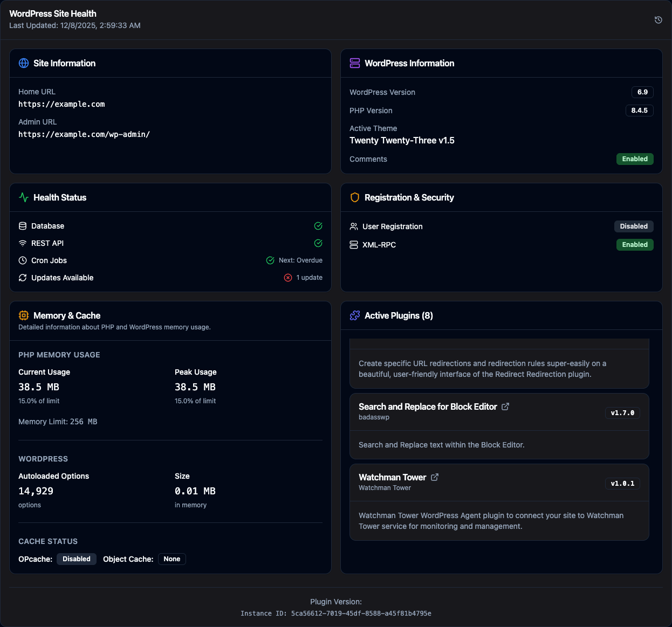The width and height of the screenshot is (672, 627).
Task: Click the globe icon beside Site Information
Action: coord(24,63)
